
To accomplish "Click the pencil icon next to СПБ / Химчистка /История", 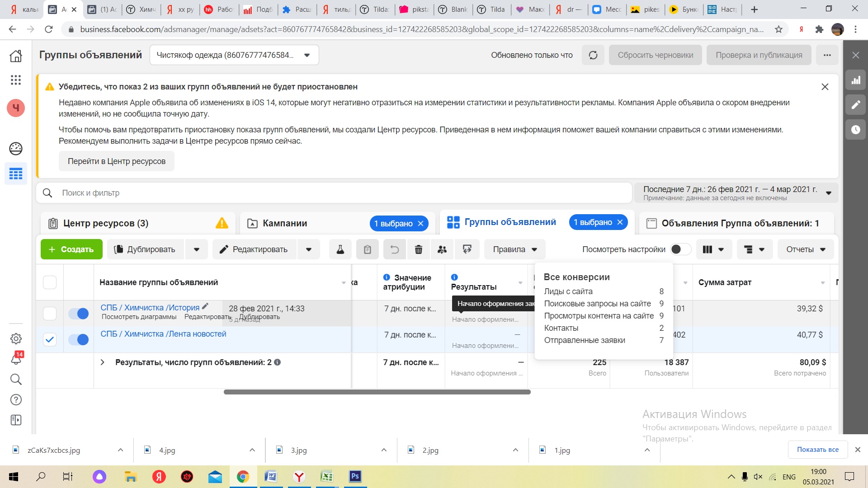I will pyautogui.click(x=205, y=306).
